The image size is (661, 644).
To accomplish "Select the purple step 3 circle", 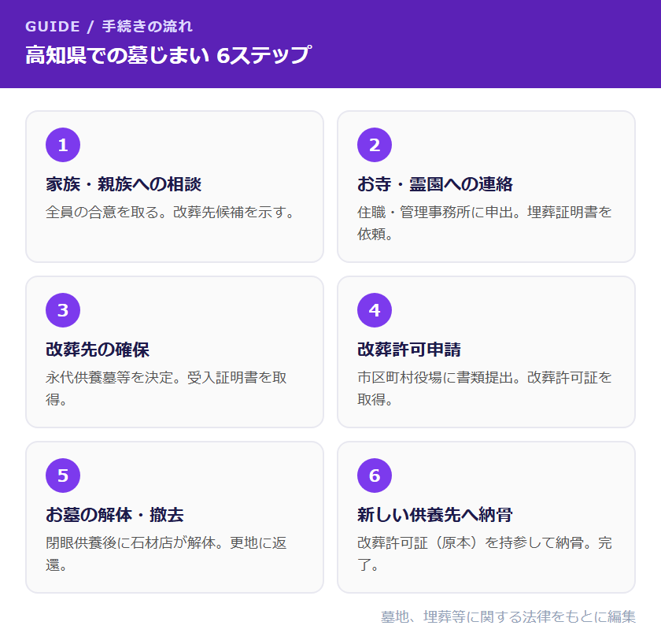I will click(x=63, y=310).
